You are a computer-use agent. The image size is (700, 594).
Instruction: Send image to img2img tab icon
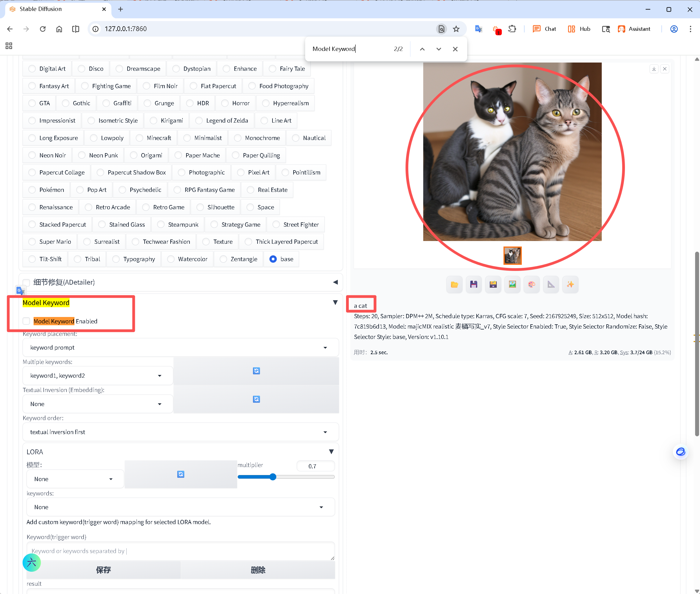pyautogui.click(x=512, y=285)
